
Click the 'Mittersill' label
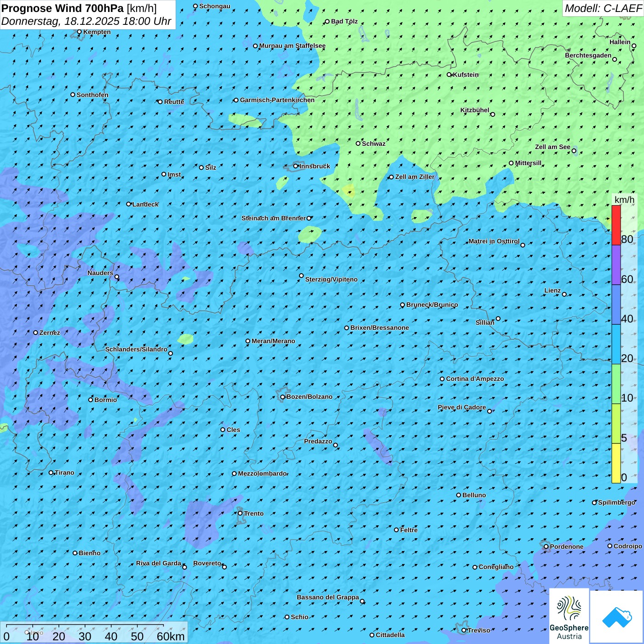tap(528, 163)
